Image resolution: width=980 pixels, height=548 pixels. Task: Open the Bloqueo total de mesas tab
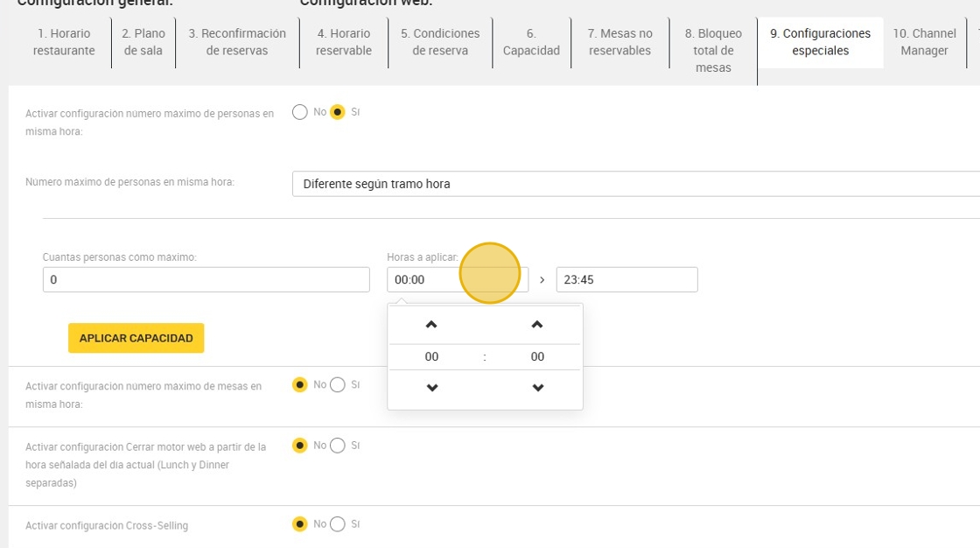coord(713,51)
